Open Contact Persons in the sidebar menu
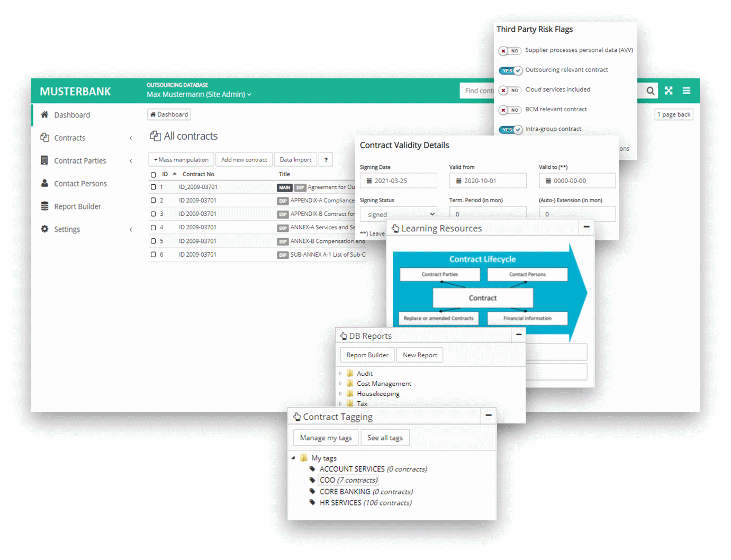 click(x=80, y=184)
